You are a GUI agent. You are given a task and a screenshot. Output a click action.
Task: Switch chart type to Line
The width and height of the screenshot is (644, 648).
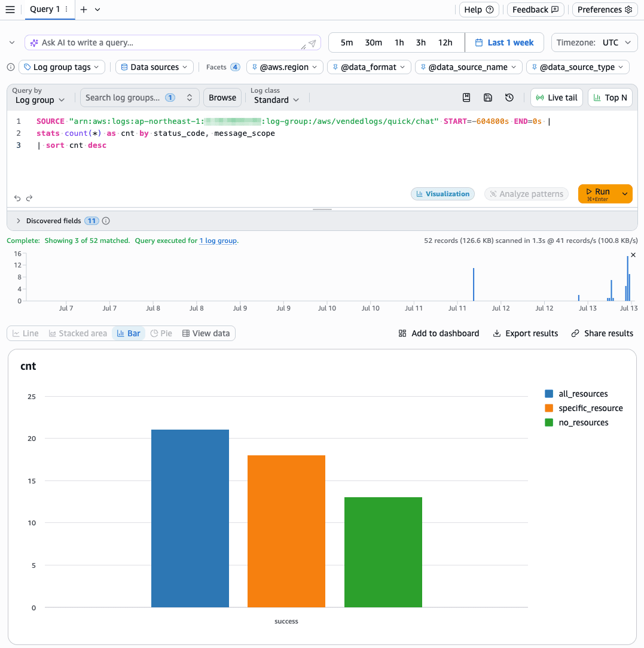coord(26,333)
